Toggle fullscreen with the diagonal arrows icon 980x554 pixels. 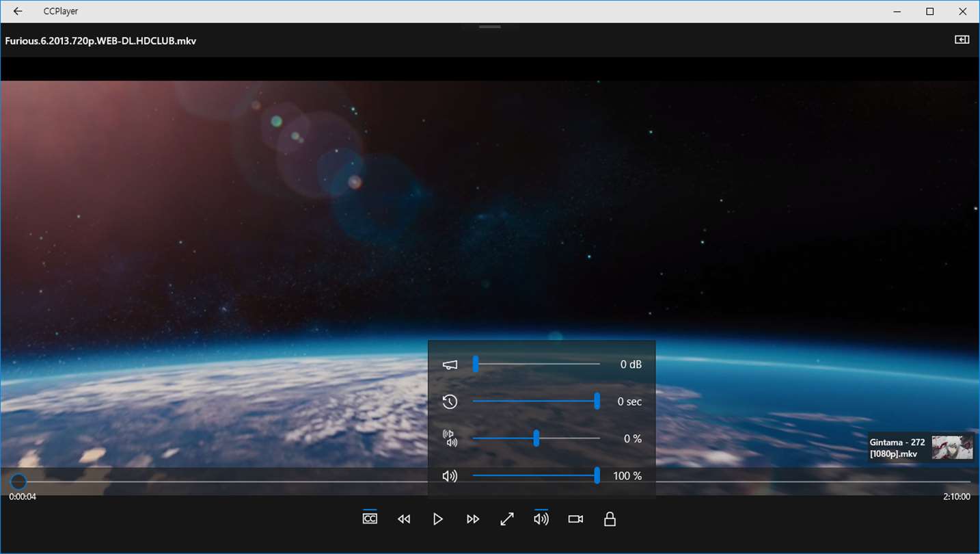point(507,519)
